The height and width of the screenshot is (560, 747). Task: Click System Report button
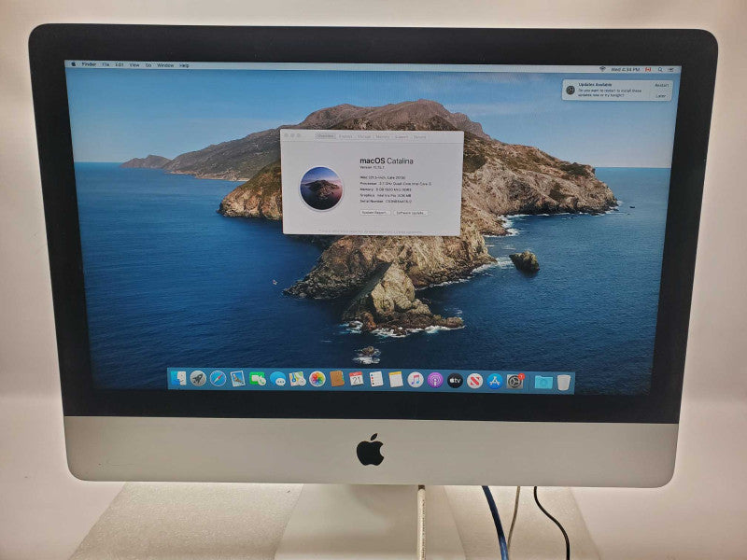pos(374,213)
